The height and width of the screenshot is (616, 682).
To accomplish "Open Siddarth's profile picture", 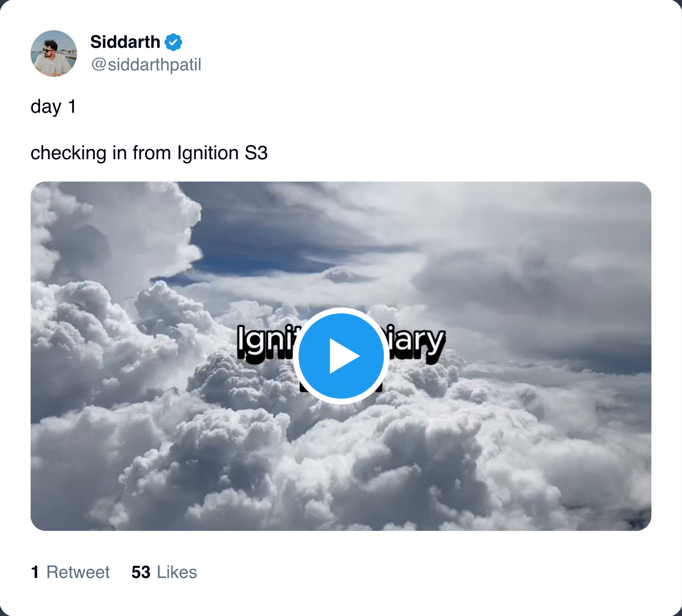I will (x=54, y=54).
